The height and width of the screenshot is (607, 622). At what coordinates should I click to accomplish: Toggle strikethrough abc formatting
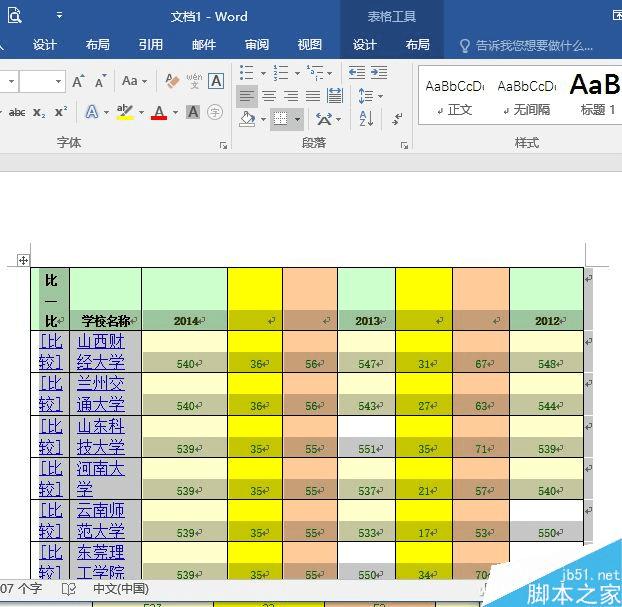tap(17, 112)
